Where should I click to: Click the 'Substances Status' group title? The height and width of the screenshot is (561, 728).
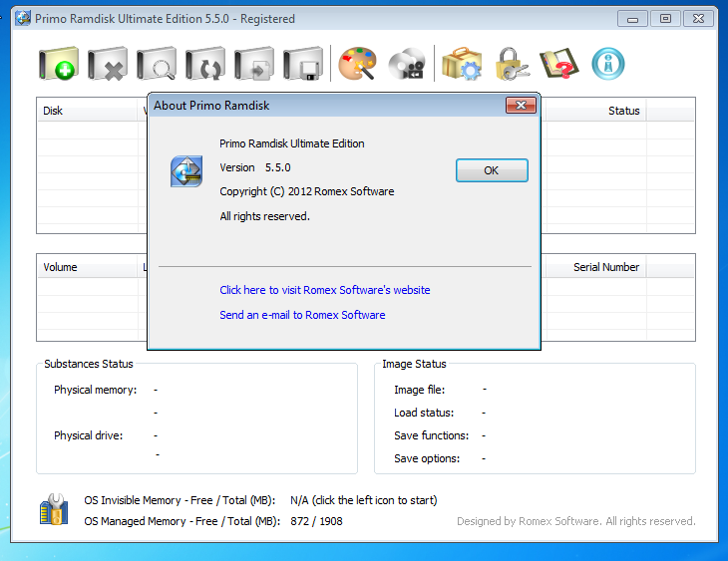point(89,364)
